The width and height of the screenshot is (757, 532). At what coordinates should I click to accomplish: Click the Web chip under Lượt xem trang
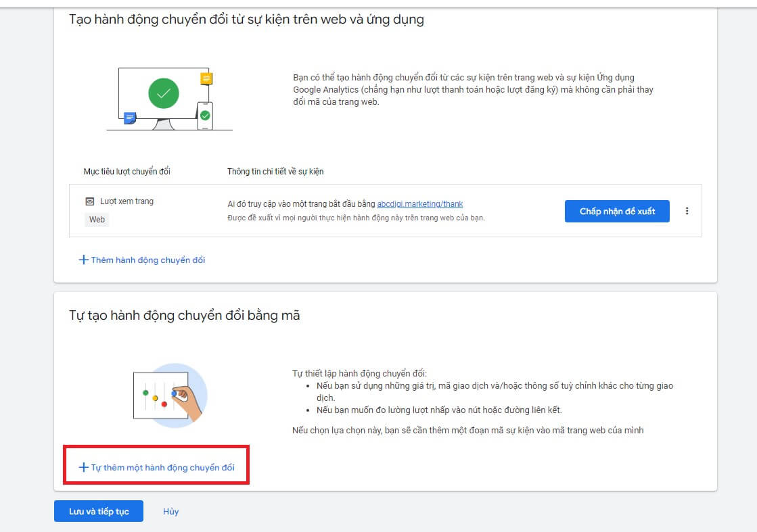pos(96,220)
